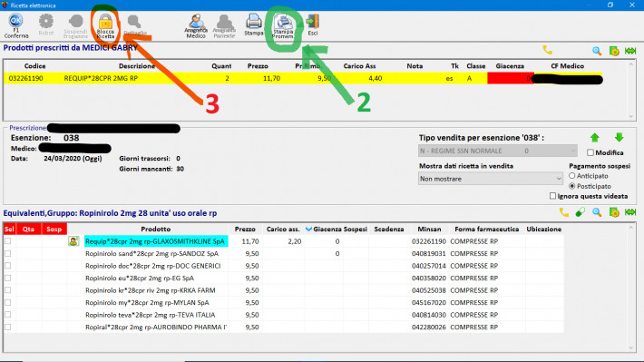This screenshot has width=644, height=362.
Task: Click fit-columns arrows icon above prescribed products table
Action: click(630, 51)
